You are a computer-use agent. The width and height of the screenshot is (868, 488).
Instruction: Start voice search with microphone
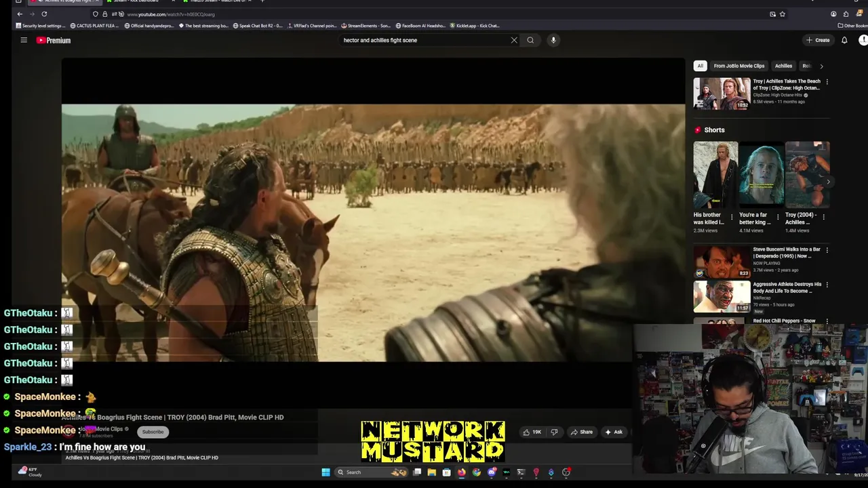coord(553,40)
